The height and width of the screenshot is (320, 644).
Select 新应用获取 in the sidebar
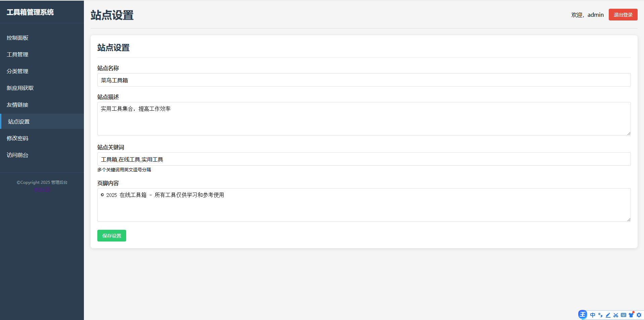click(20, 88)
